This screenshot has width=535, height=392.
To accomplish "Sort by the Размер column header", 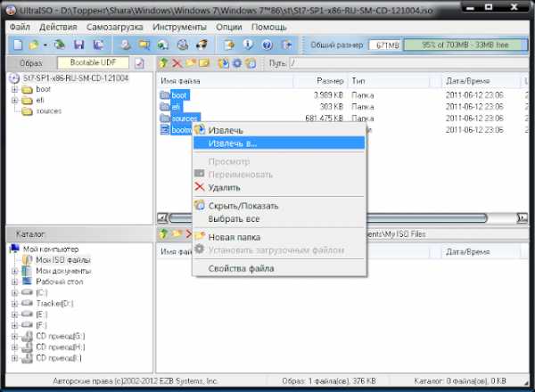I will point(330,80).
